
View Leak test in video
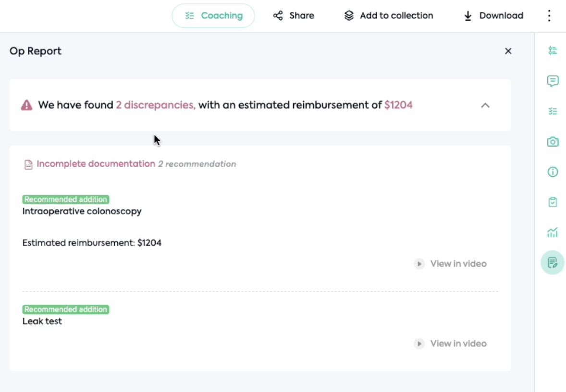tap(451, 343)
